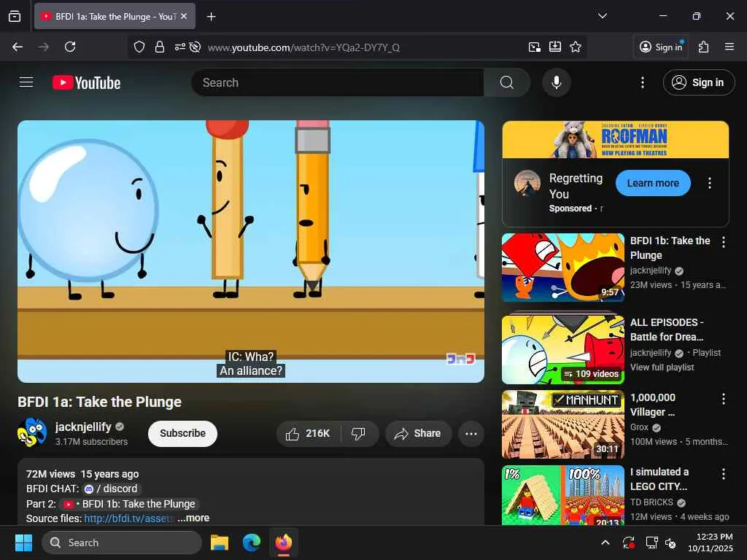Click the install/download page icon in address bar
The height and width of the screenshot is (560, 747).
[555, 47]
